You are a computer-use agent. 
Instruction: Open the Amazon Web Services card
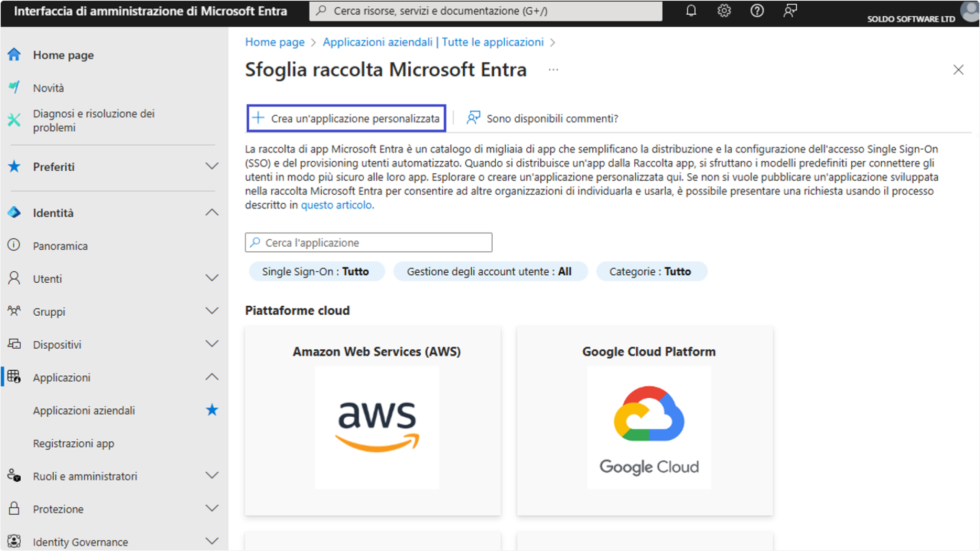coord(373,421)
